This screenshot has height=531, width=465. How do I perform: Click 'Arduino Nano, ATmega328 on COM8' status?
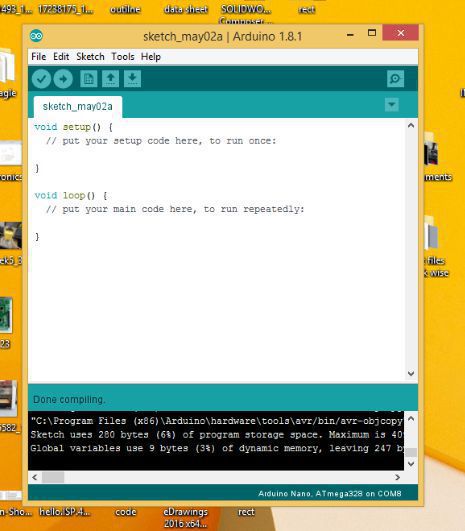(x=330, y=493)
